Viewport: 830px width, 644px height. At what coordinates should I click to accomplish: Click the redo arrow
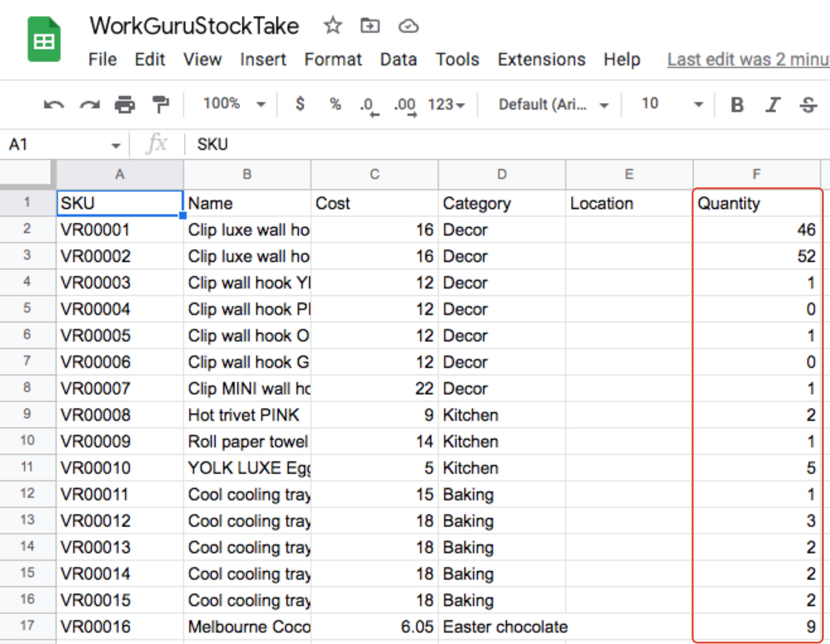click(x=90, y=104)
